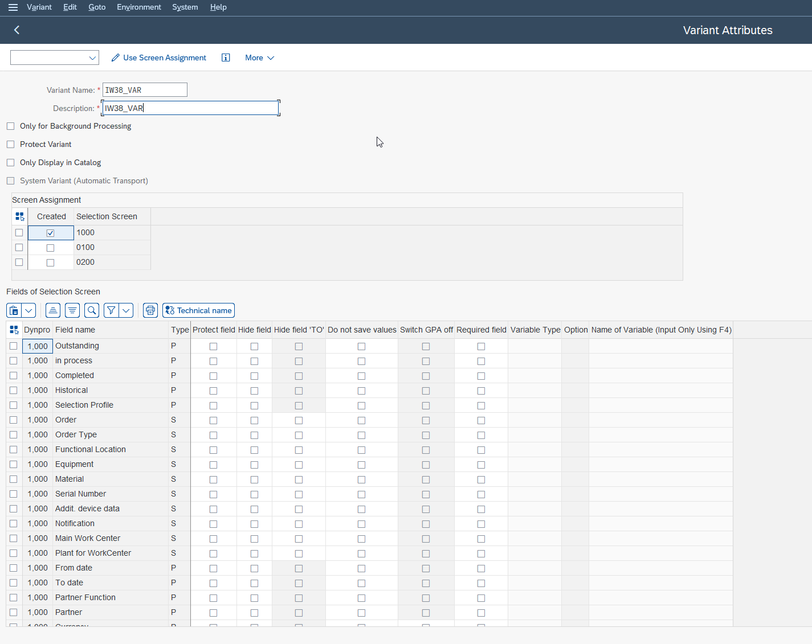This screenshot has width=812, height=644.
Task: Click the 'Historical' field name cell
Action: pyautogui.click(x=111, y=390)
